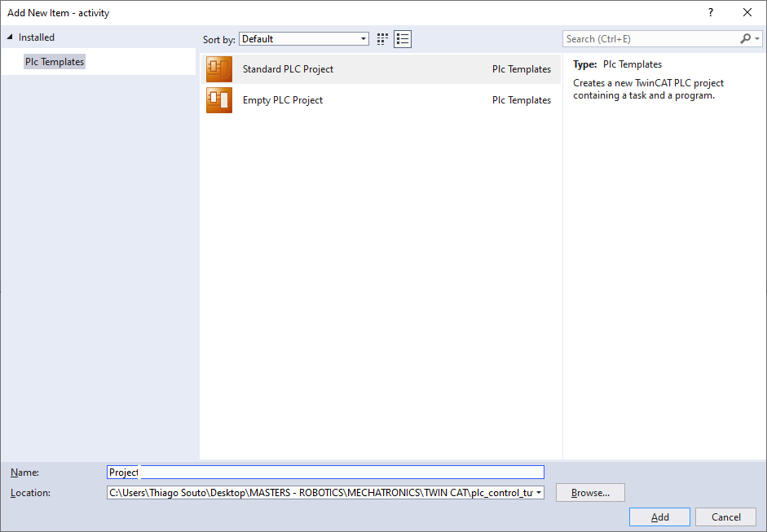Click the Add button
This screenshot has height=532, width=767.
click(659, 517)
